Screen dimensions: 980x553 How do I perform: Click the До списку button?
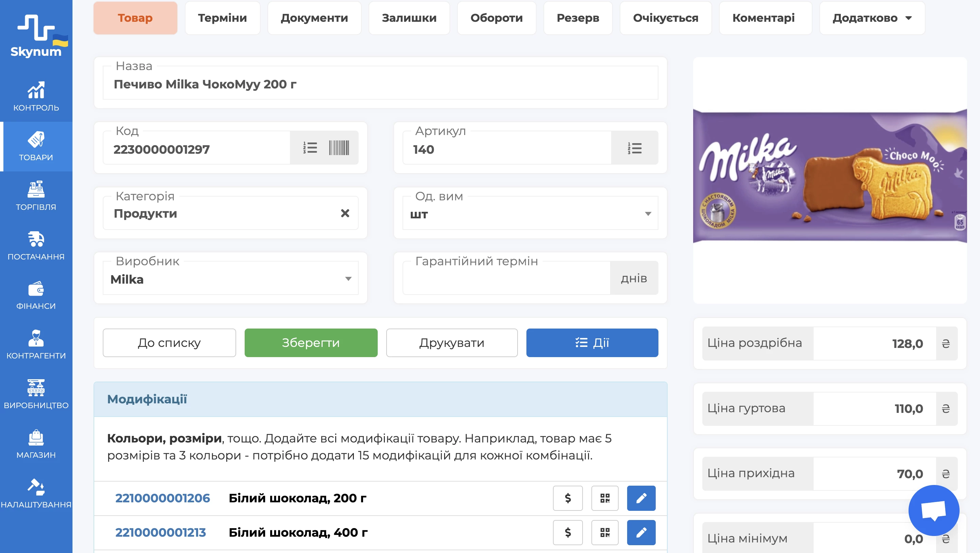169,343
